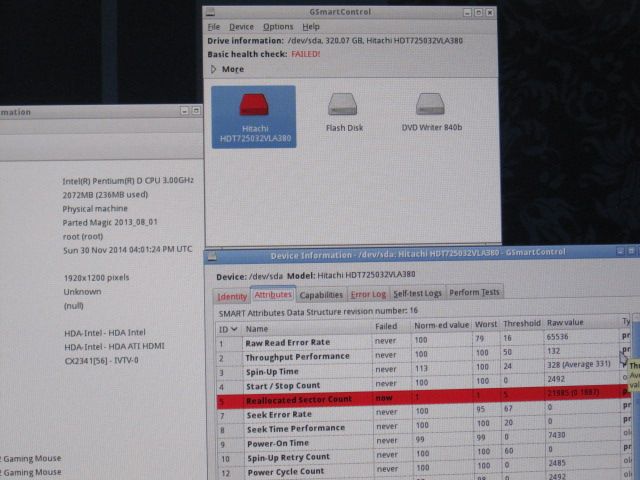Viewport: 640px width, 480px height.
Task: Open the Help menu
Action: pos(311,27)
